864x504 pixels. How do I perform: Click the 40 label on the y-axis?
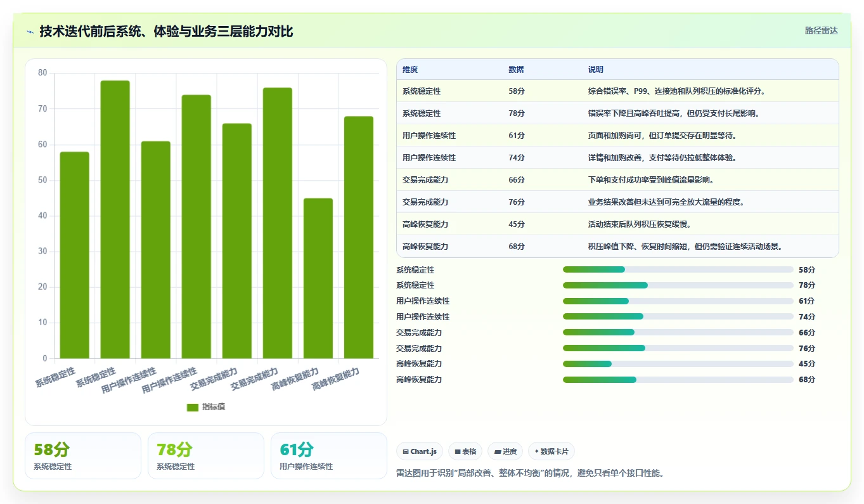point(42,216)
